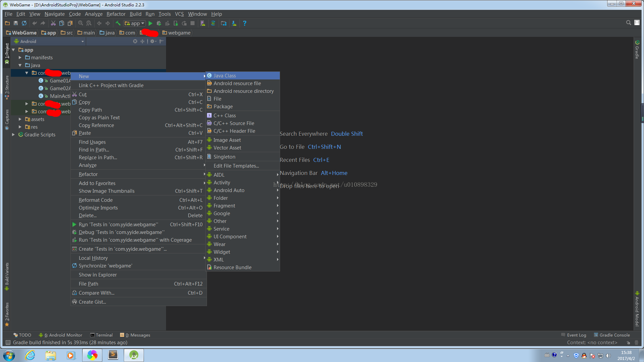Toggle the 1: Project tool window
Image resolution: width=644 pixels, height=362 pixels.
tap(7, 53)
